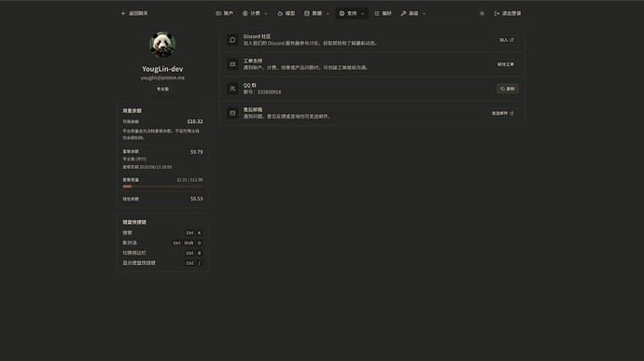Click 退出登录 to log out
This screenshot has width=644, height=361.
[507, 13]
